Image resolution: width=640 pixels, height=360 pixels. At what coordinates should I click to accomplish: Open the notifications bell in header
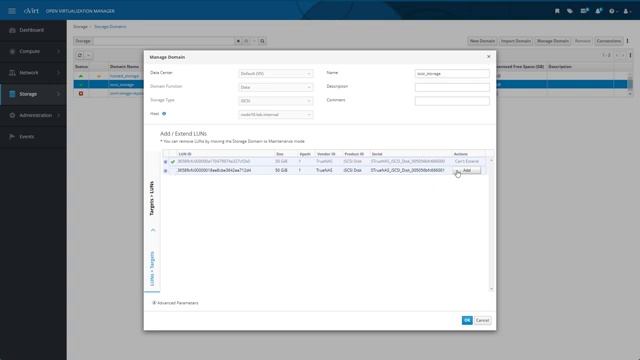click(x=598, y=11)
